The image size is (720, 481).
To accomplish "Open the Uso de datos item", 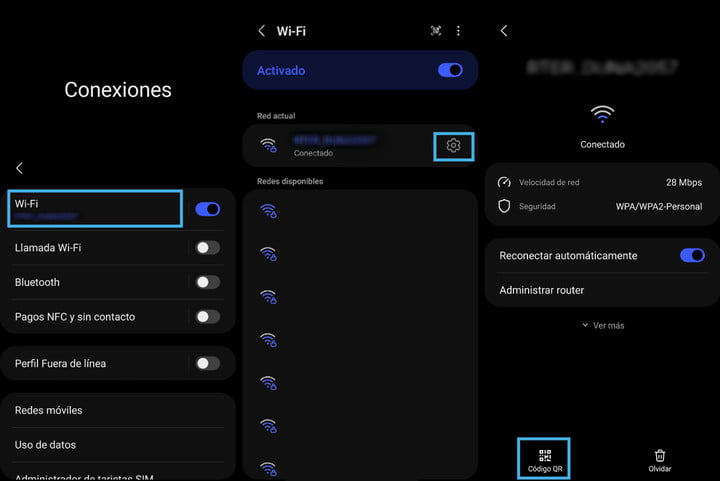I will (x=45, y=444).
